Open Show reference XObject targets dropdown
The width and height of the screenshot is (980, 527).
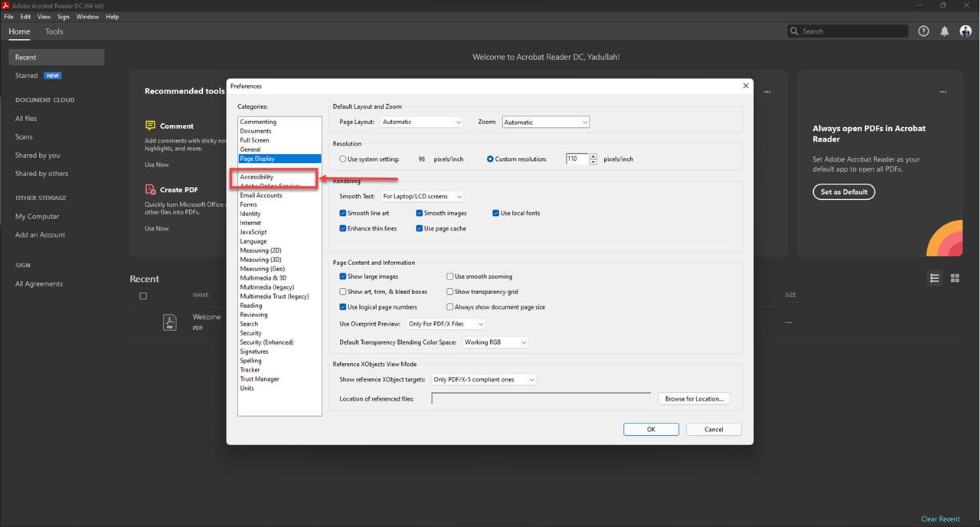click(x=483, y=379)
